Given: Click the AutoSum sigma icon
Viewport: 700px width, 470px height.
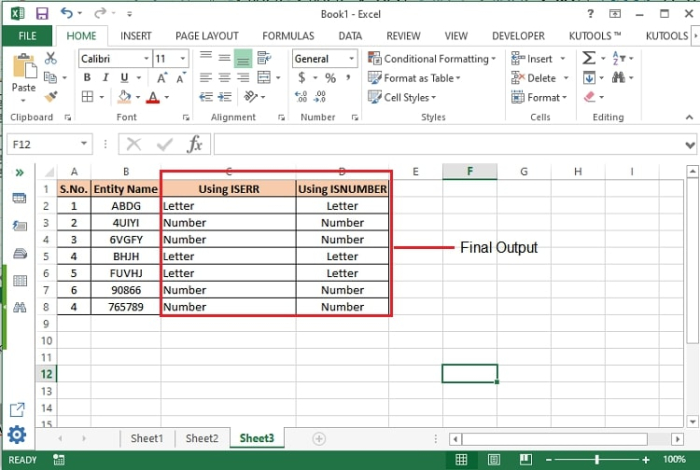Looking at the screenshot, I should (590, 59).
